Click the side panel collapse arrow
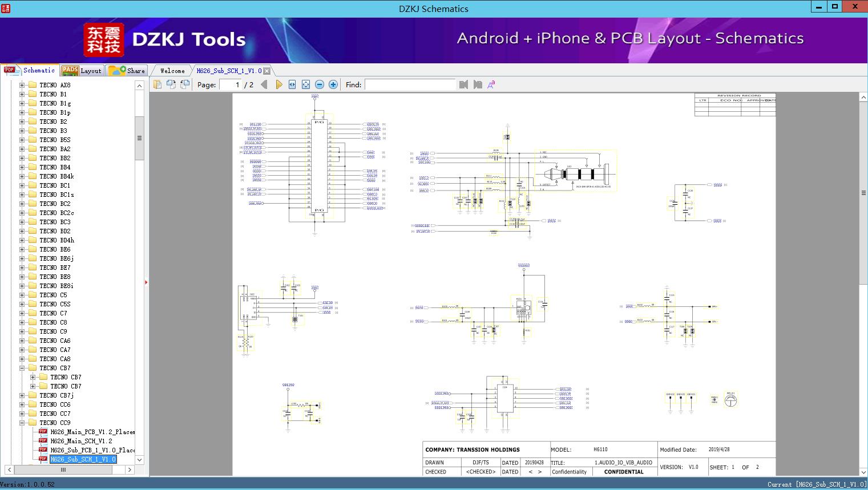This screenshot has height=490, width=868. coord(146,282)
